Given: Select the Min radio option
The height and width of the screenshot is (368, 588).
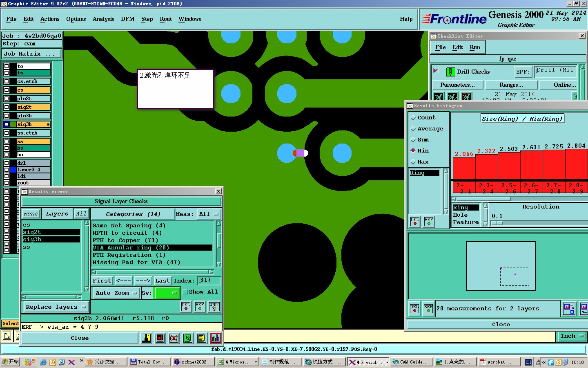Looking at the screenshot, I should (x=413, y=151).
